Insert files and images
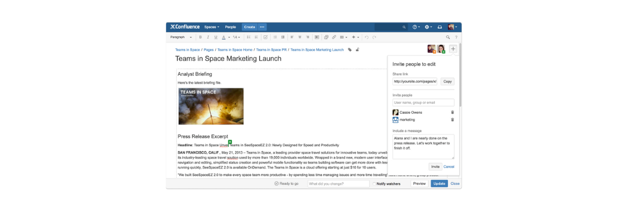This screenshot has width=644, height=220. tap(326, 37)
